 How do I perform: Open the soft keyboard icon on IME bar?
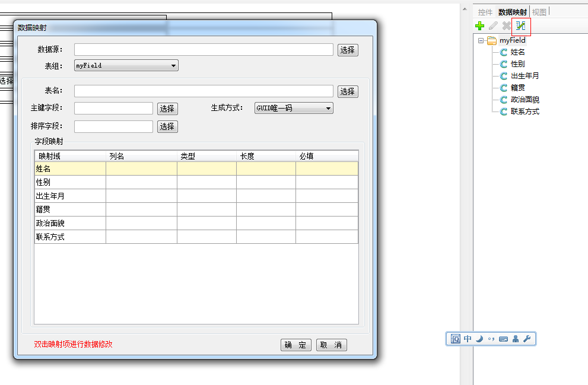pos(504,339)
